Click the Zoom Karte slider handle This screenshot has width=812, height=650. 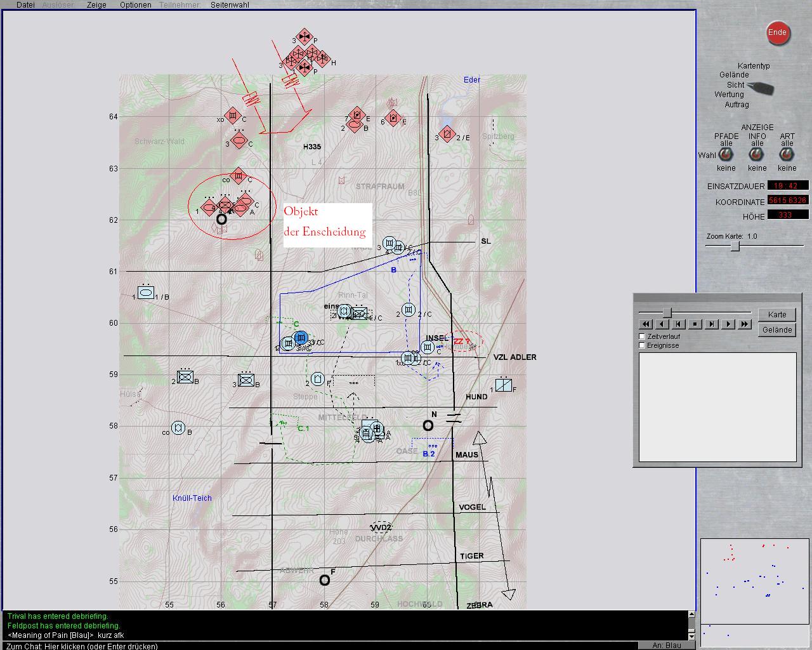[x=735, y=246]
